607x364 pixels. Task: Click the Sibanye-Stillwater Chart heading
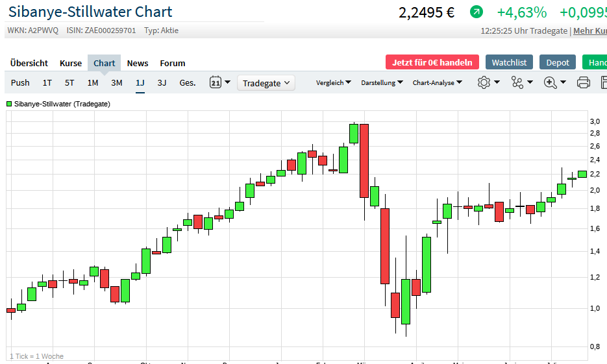click(x=90, y=12)
